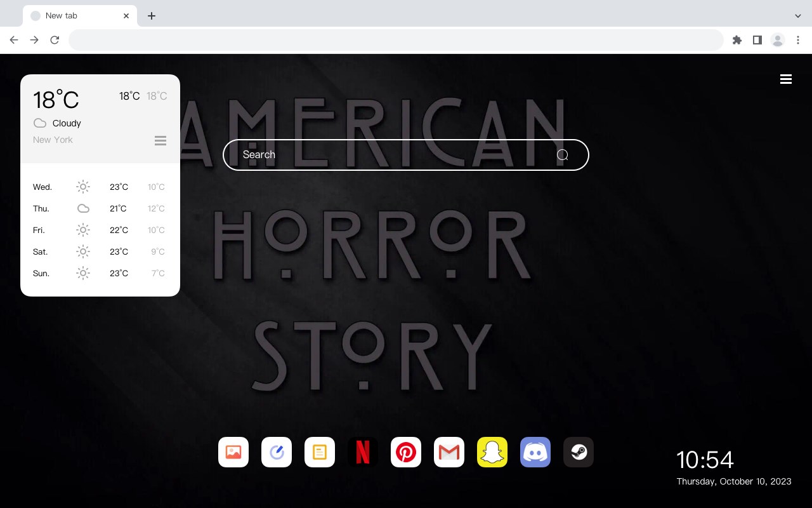Expand the tab search dropdown arrow
Viewport: 812px width, 508px height.
798,16
